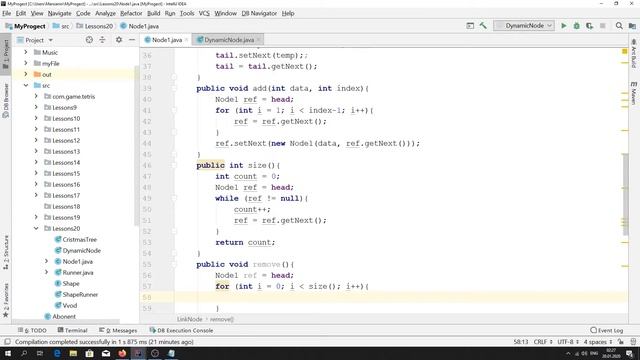Open the Terminal tool window

coord(72,330)
